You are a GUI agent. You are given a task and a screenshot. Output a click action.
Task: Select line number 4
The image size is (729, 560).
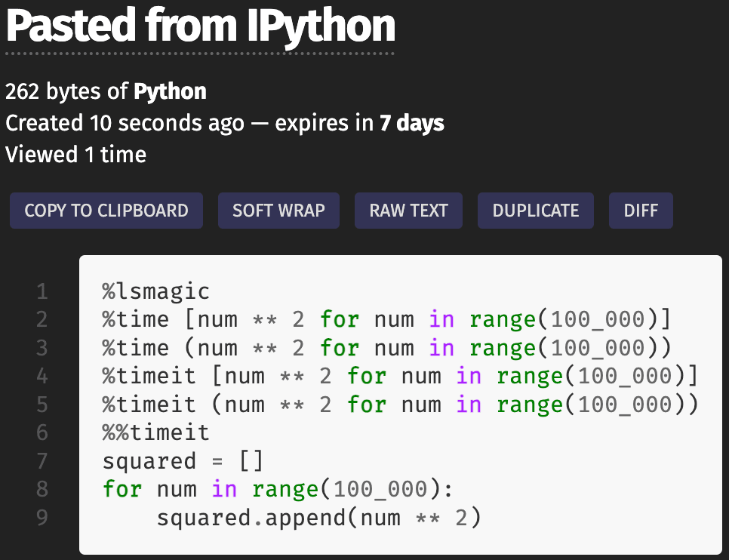[42, 377]
